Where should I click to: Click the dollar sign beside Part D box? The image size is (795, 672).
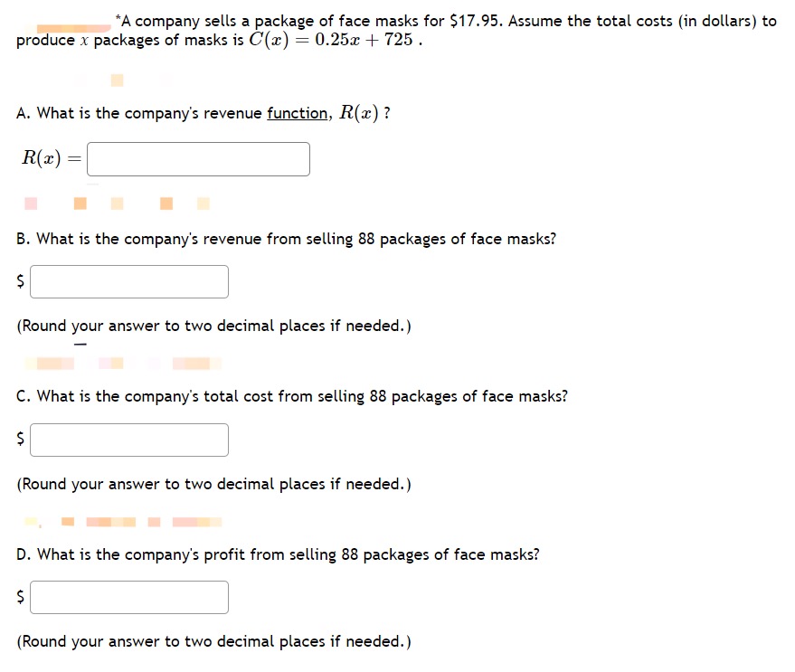18,597
